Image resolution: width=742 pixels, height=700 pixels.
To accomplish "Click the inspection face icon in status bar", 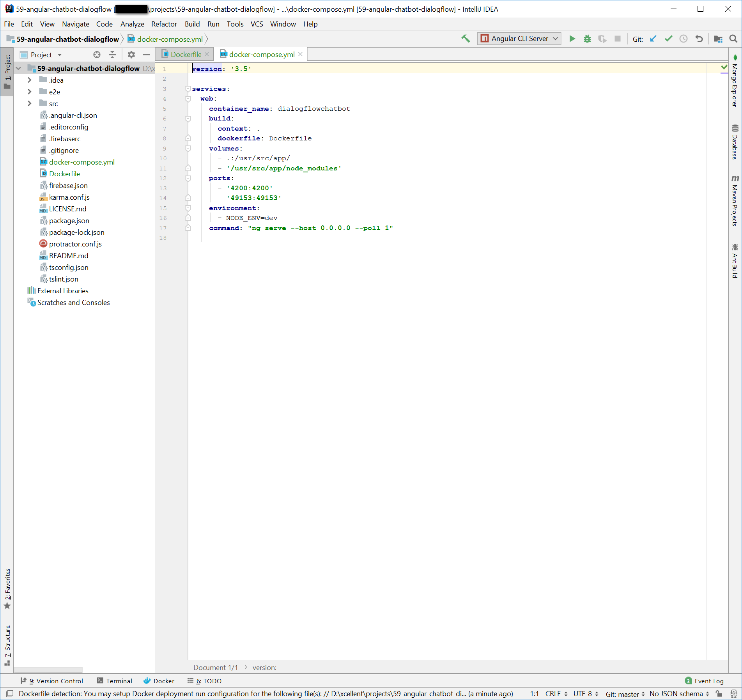I will click(x=733, y=694).
